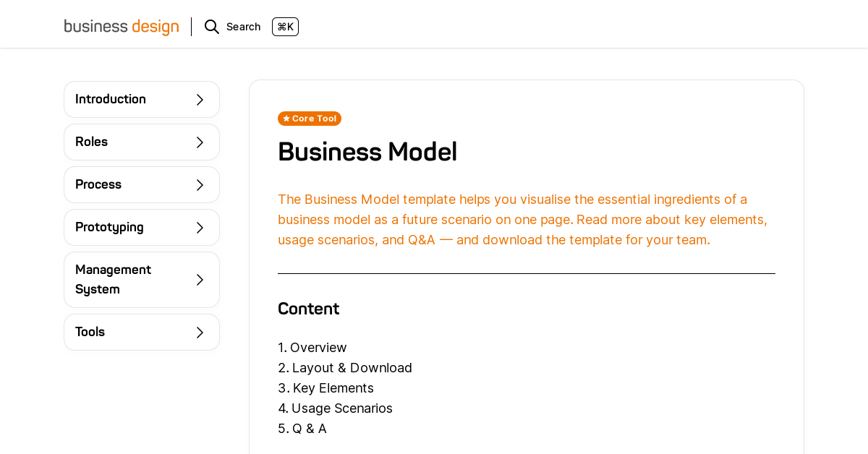Expand the Prototyping section chevron
Image resolution: width=868 pixels, height=454 pixels.
[200, 227]
